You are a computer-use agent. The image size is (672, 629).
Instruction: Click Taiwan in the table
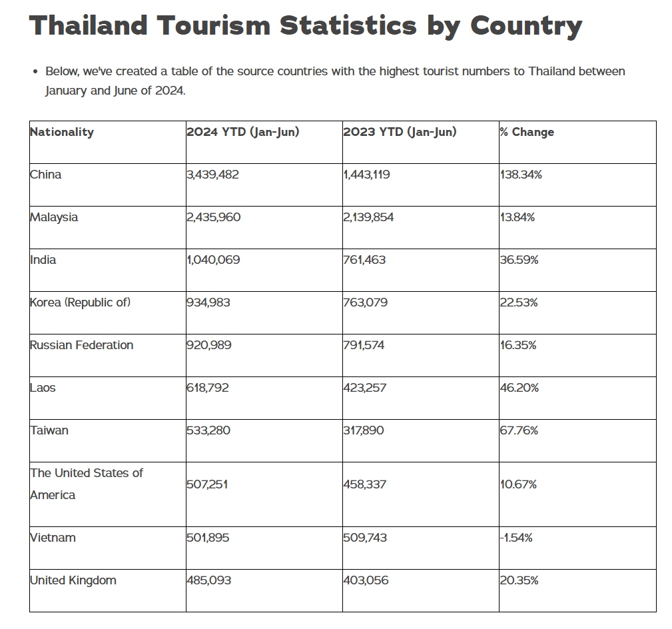(x=49, y=430)
